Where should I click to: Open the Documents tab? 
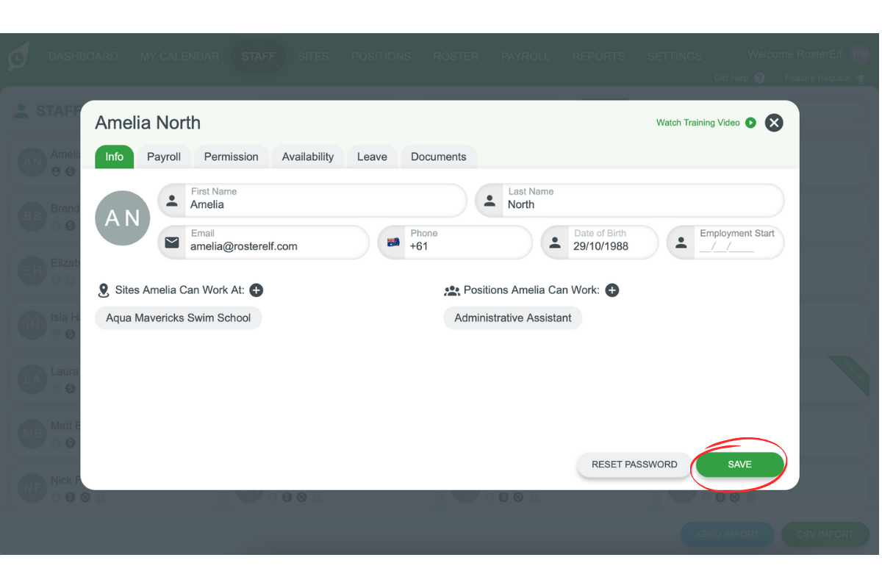[x=439, y=157]
